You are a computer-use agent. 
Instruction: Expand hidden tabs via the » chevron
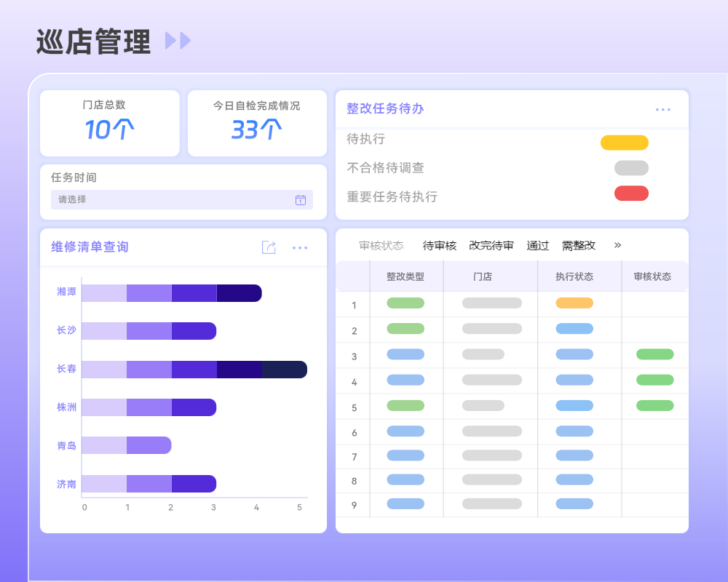[617, 245]
